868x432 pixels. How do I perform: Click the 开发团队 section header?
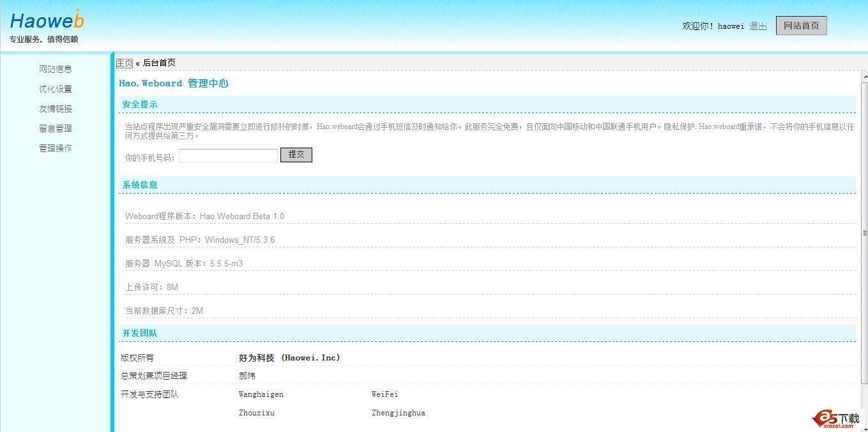[140, 333]
